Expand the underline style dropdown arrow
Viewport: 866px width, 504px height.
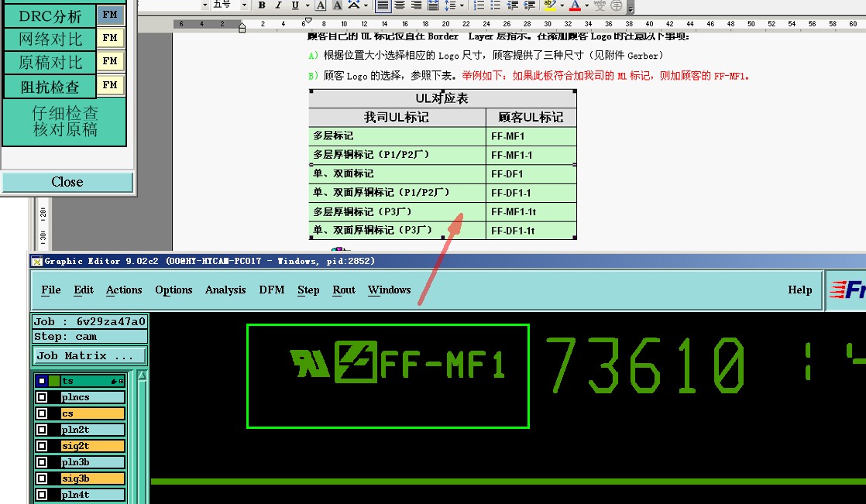pyautogui.click(x=307, y=5)
